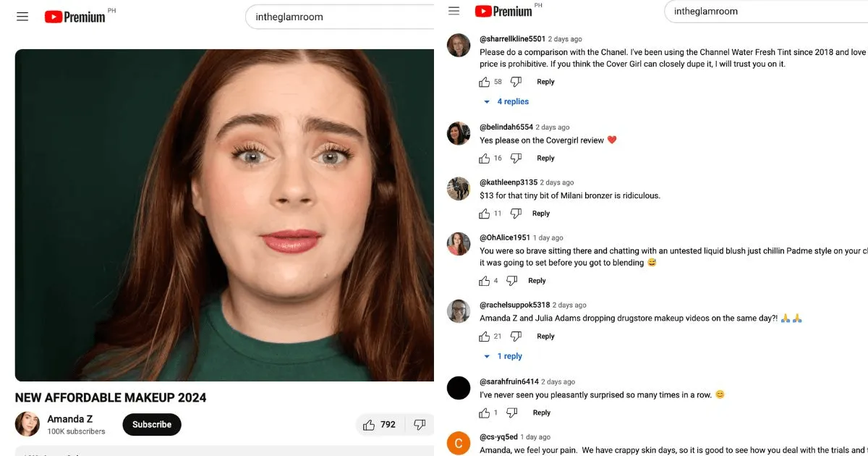Open the left YouTube navigation menu
This screenshot has height=456, width=868.
click(22, 16)
